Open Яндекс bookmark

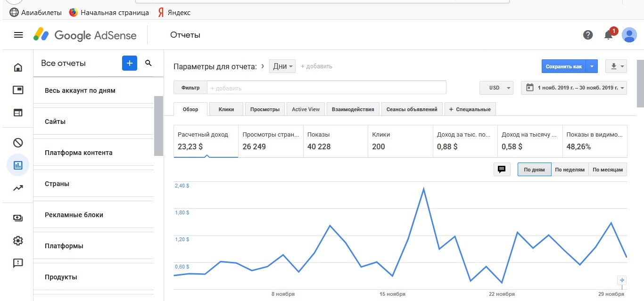coord(174,13)
